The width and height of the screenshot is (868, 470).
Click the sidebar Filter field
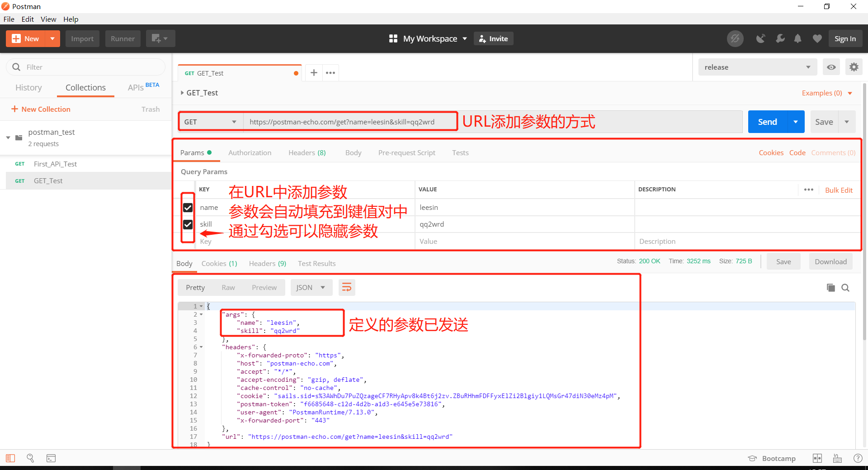click(86, 67)
